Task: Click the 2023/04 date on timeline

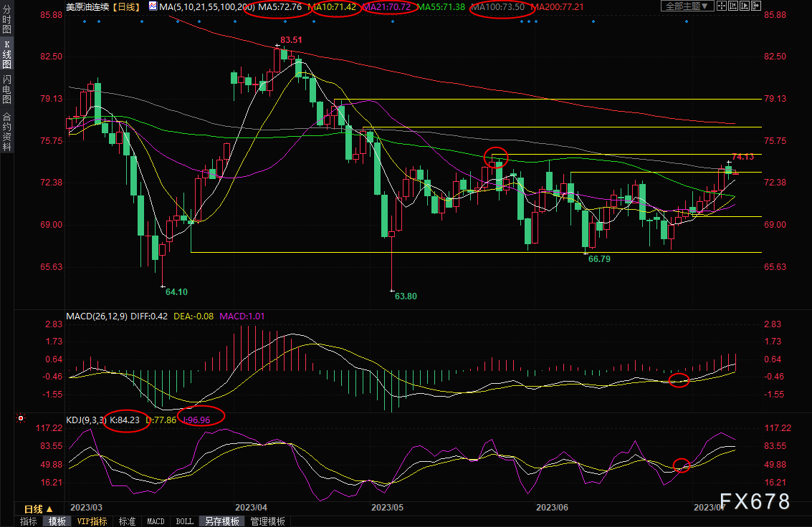Action: point(251,508)
